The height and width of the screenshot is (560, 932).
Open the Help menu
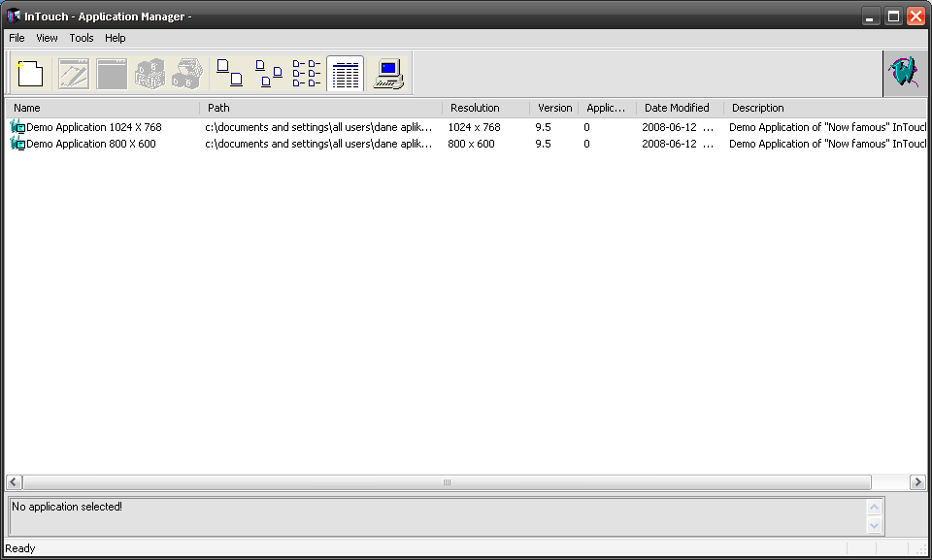[x=116, y=38]
